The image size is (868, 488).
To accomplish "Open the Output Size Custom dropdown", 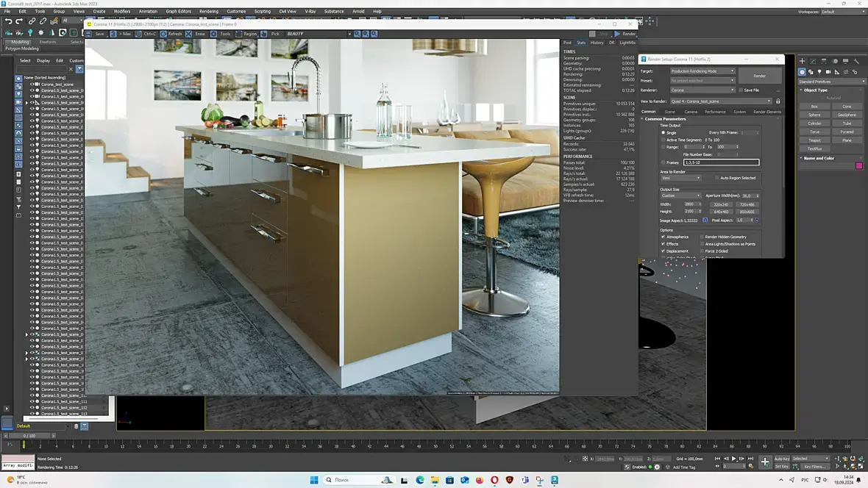I will coord(680,195).
